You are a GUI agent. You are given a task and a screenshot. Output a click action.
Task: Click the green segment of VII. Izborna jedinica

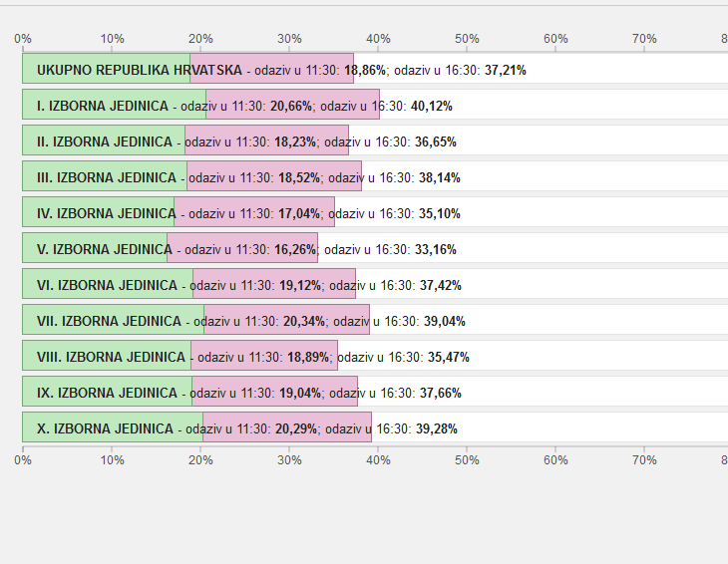(x=113, y=320)
